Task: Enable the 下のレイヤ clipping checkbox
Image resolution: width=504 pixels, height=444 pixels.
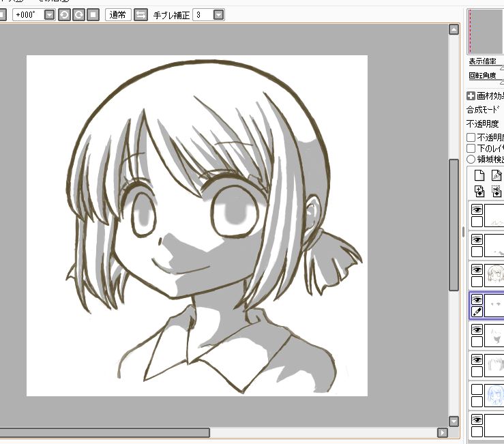Action: [x=471, y=148]
